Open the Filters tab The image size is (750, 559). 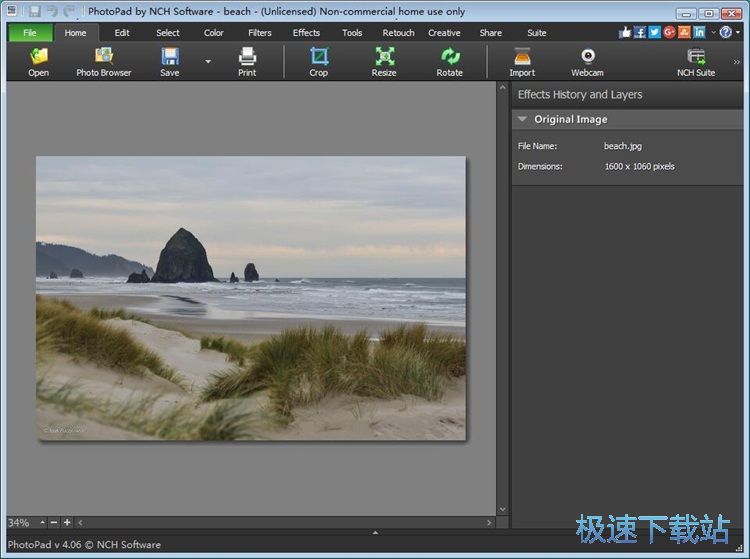tap(260, 33)
